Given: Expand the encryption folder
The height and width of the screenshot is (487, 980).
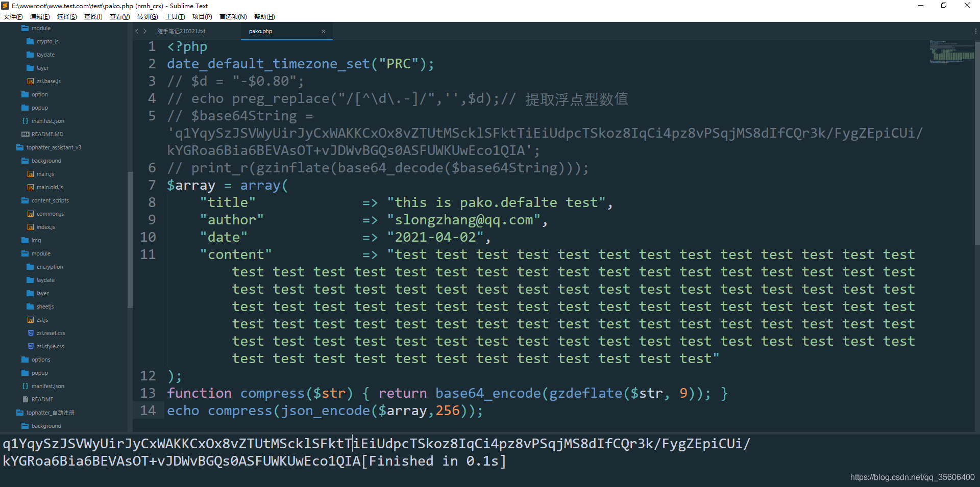Looking at the screenshot, I should click(50, 267).
